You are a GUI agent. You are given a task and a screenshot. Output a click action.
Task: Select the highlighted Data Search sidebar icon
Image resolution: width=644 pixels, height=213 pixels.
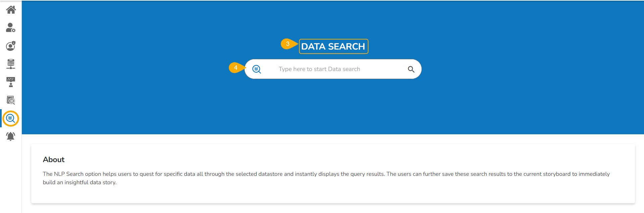11,119
